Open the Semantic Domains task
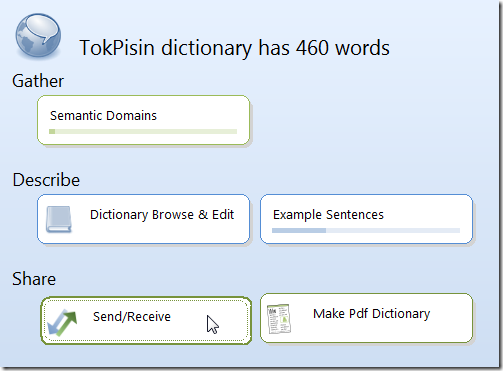The width and height of the screenshot is (503, 371). coord(143,120)
